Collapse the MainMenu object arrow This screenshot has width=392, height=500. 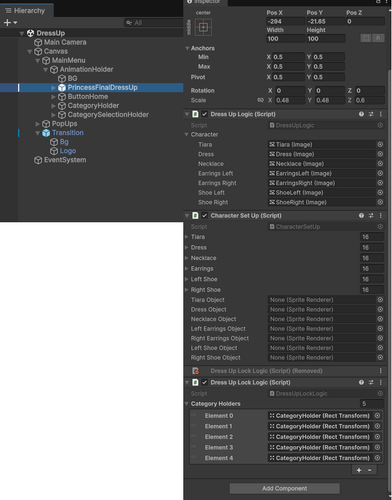[38, 60]
